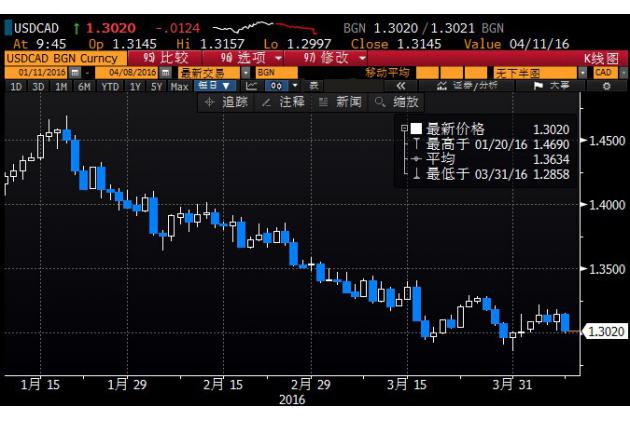This screenshot has height=421, width=630.
Task: Collapse the legend tree box
Action: click(x=404, y=129)
